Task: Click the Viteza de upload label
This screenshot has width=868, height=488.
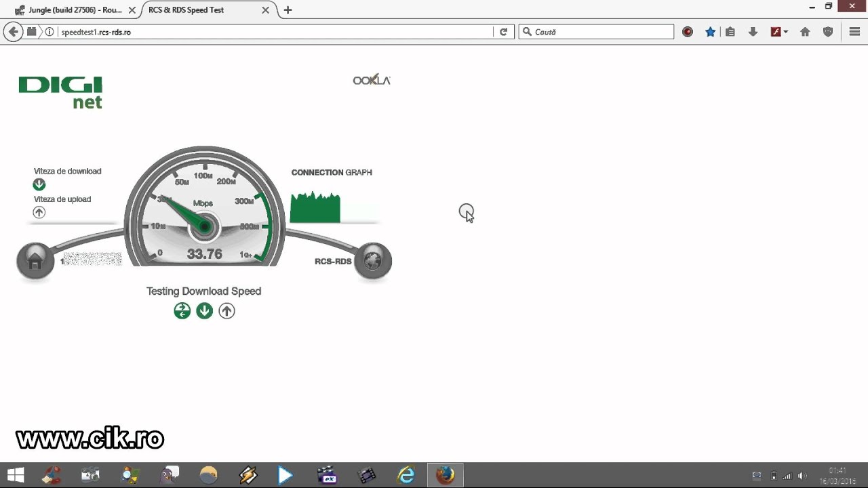Action: [x=62, y=199]
